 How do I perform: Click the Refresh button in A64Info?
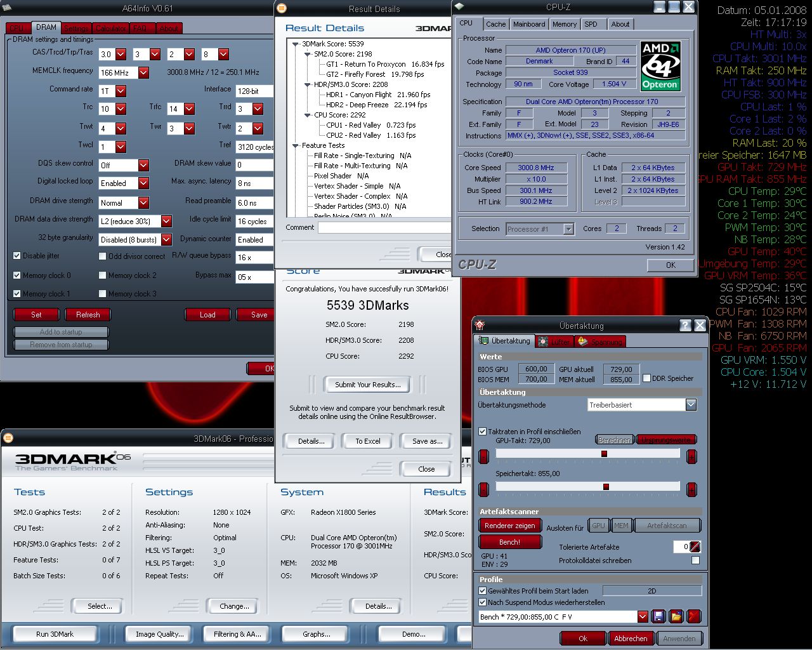pos(88,314)
